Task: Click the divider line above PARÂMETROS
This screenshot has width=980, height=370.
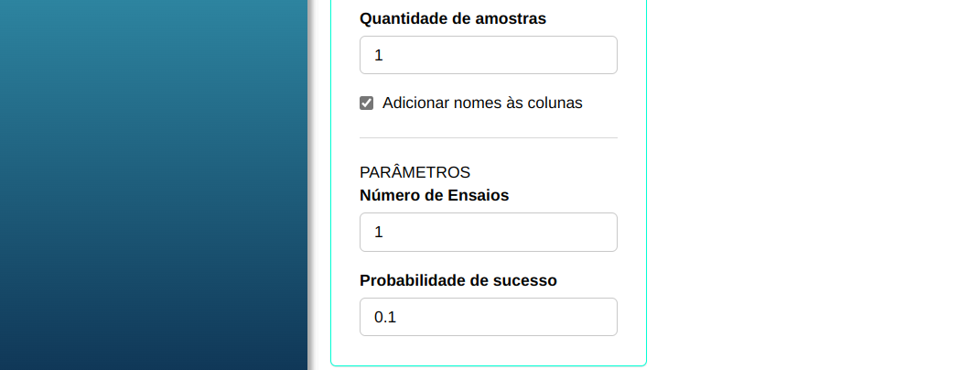Action: click(x=488, y=138)
